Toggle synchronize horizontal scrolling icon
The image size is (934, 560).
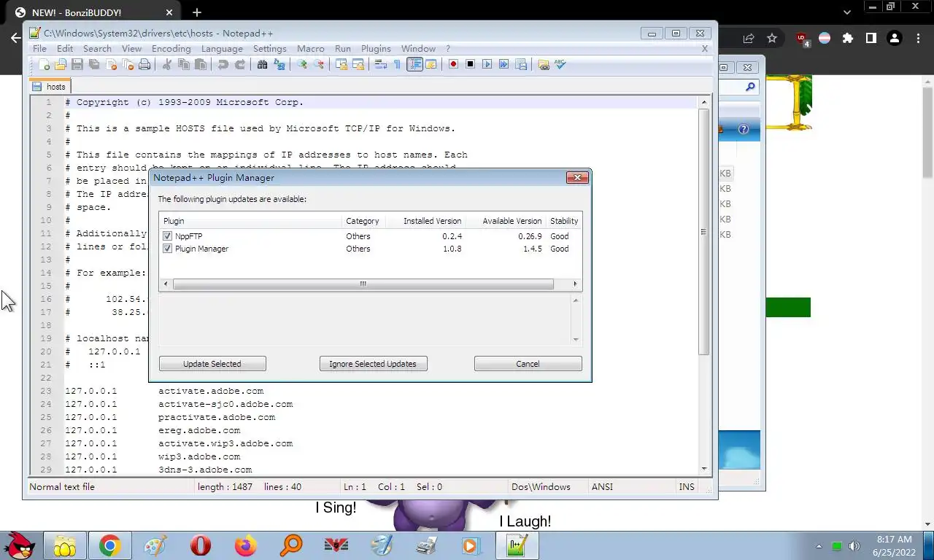tap(358, 65)
